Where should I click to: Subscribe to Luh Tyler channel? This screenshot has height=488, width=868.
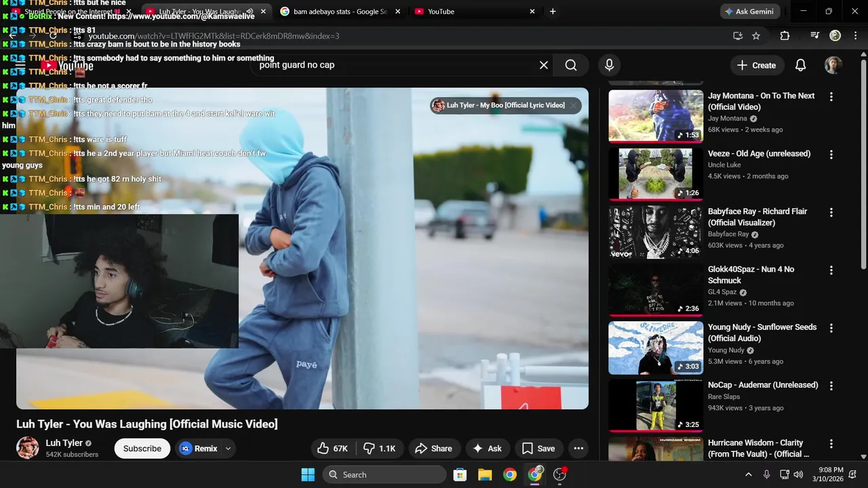[142, 449]
